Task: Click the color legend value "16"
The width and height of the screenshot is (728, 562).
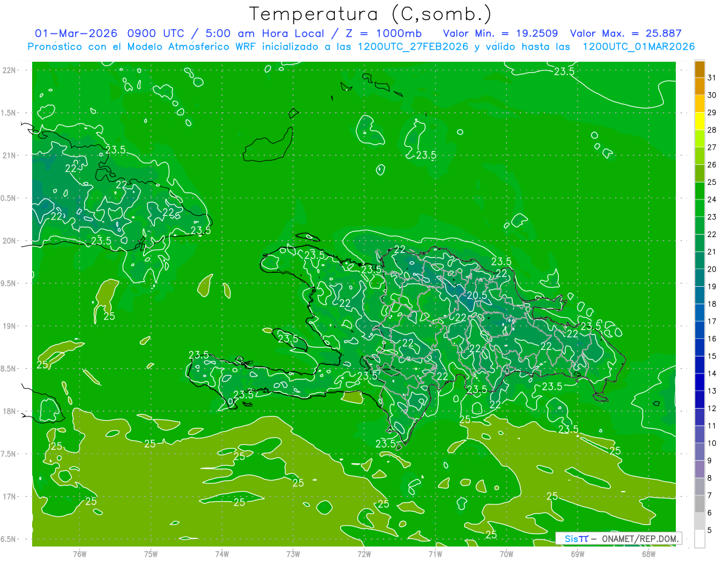Action: point(712,338)
